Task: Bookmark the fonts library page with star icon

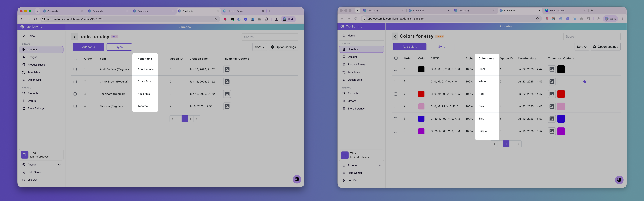Action: [216, 19]
